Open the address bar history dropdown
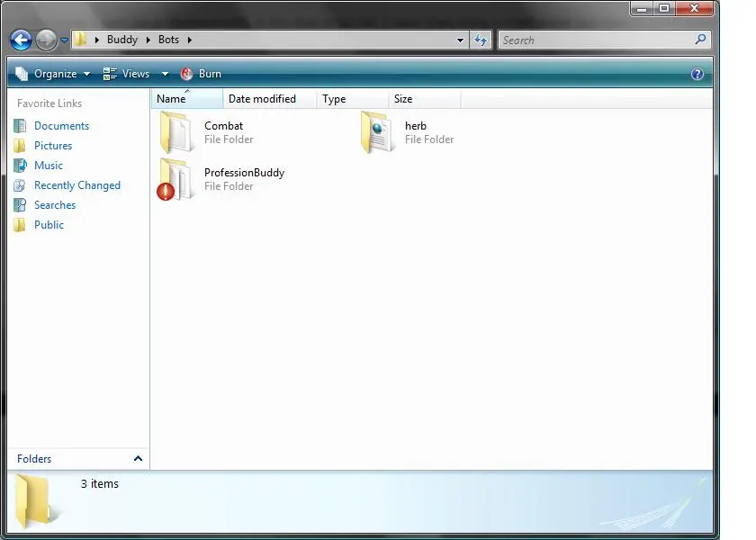 click(461, 40)
